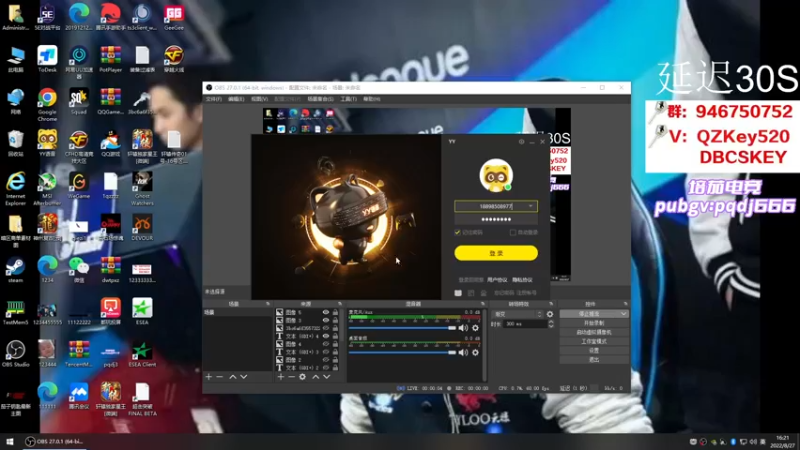The width and height of the screenshot is (800, 450).
Task: Toggle visibility eye for source 图像 4
Action: click(326, 344)
